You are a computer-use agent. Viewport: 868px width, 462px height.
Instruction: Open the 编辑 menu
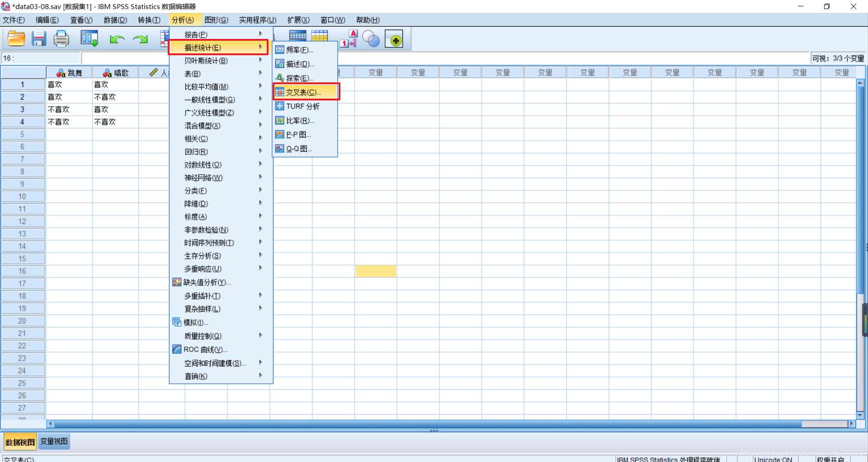click(47, 20)
